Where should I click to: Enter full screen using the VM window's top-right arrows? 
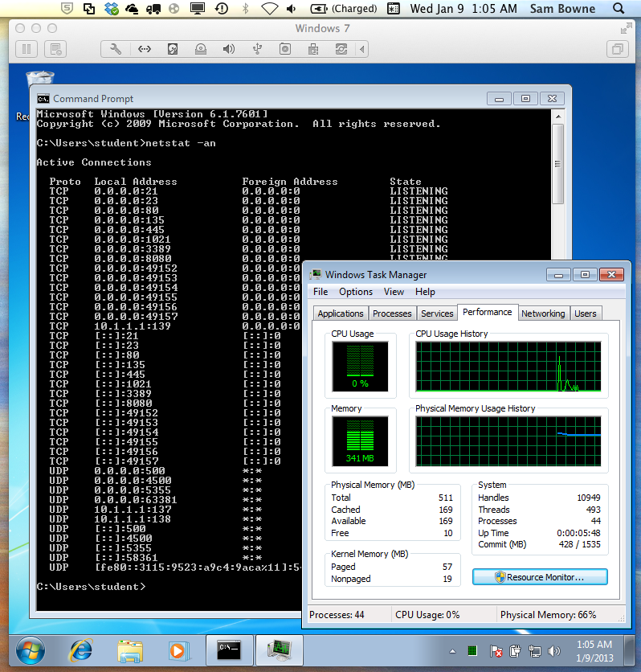coord(626,28)
